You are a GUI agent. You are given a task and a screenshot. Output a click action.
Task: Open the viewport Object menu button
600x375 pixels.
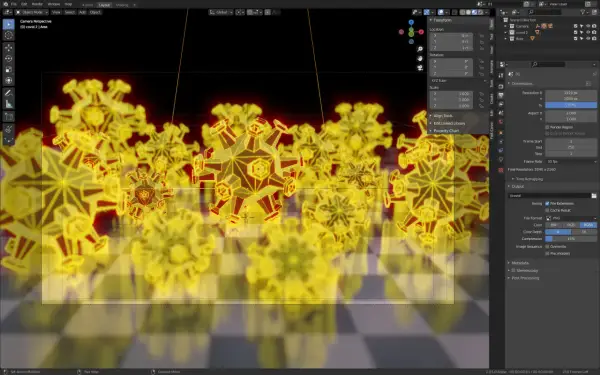pos(95,12)
